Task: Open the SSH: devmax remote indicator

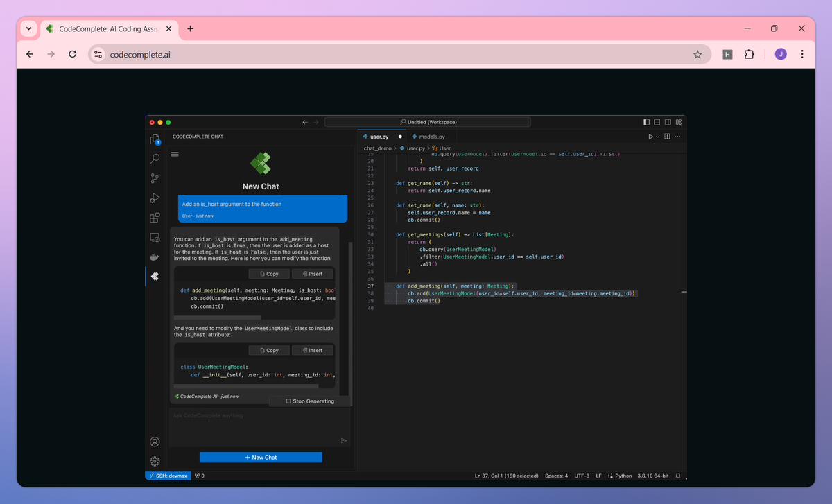Action: point(167,476)
